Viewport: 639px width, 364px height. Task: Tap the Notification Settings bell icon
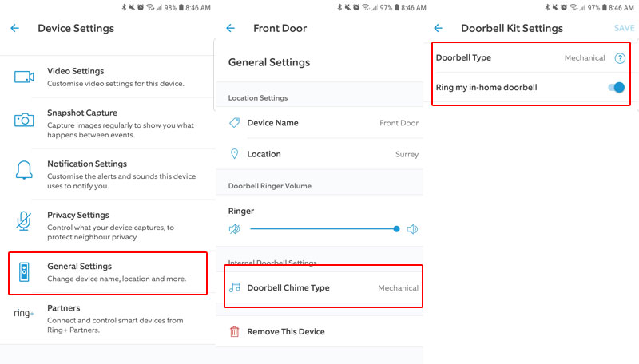coord(24,169)
